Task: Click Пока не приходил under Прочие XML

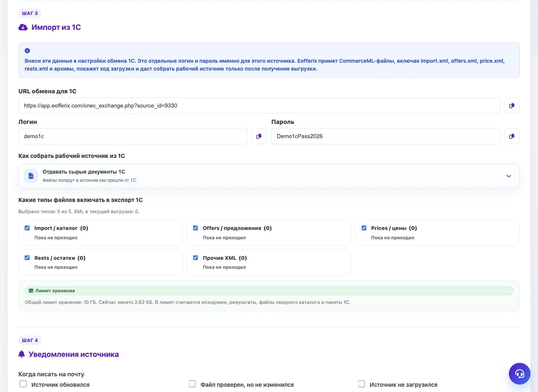Action: point(224,267)
